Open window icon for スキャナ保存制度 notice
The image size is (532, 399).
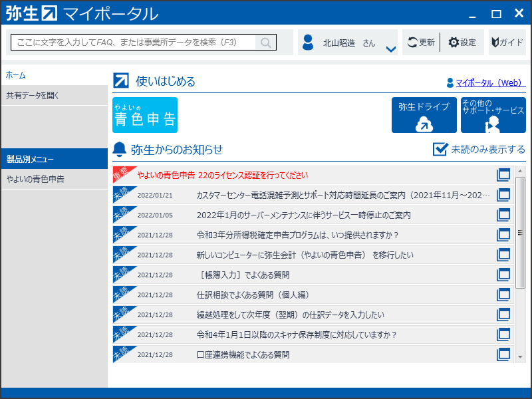(x=503, y=334)
